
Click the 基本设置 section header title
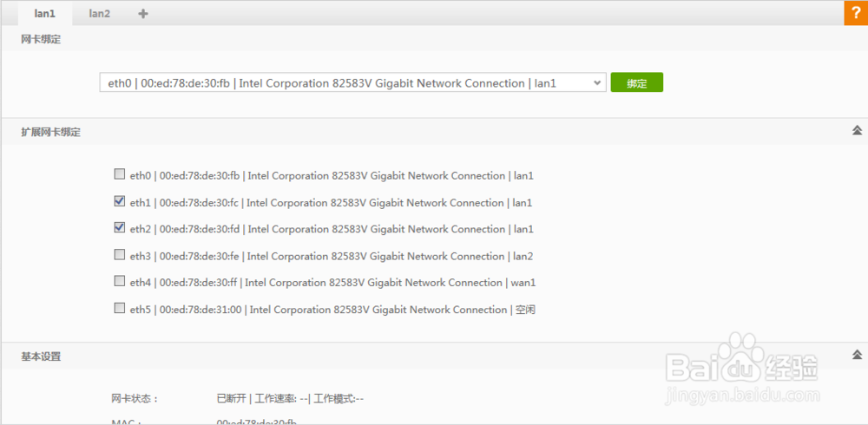(41, 356)
